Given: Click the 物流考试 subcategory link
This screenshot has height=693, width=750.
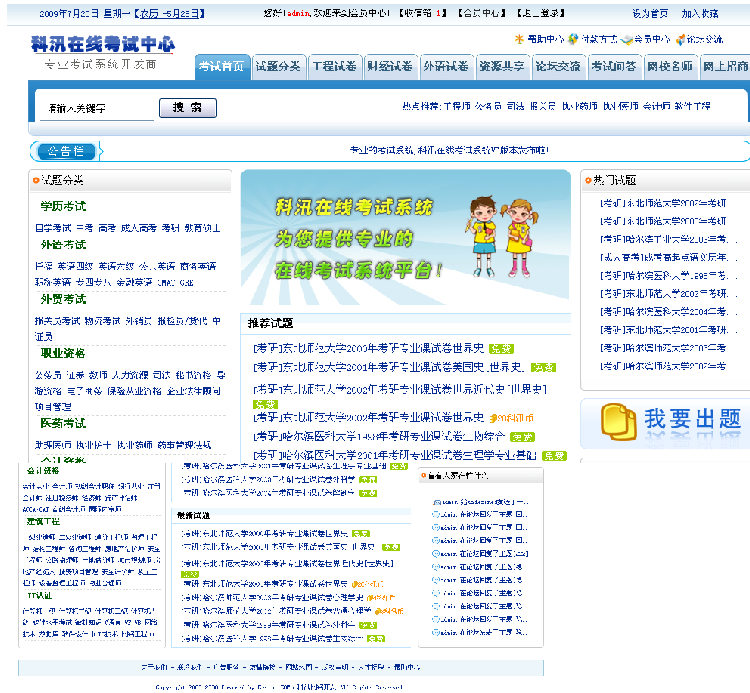Looking at the screenshot, I should 102,321.
